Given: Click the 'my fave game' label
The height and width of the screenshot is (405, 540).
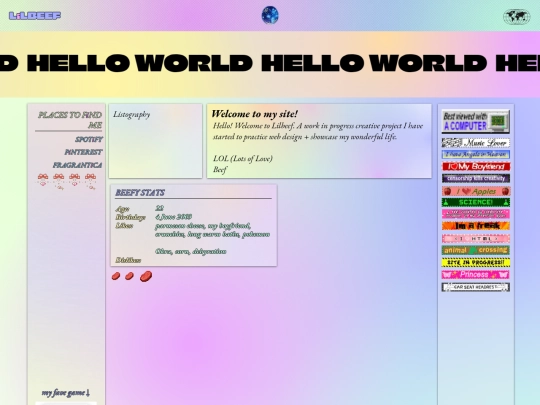Looking at the screenshot, I should [65, 393].
